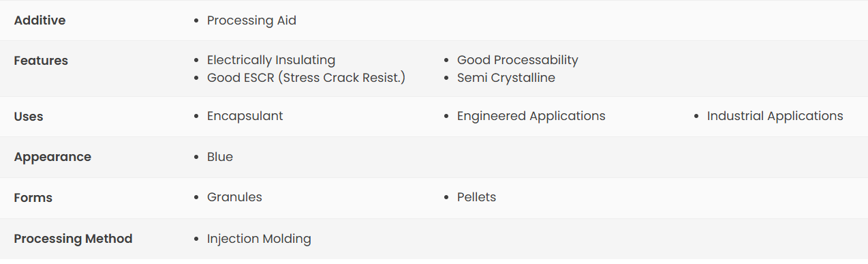Click the Blue appearance value
The height and width of the screenshot is (264, 868).
pyautogui.click(x=220, y=157)
